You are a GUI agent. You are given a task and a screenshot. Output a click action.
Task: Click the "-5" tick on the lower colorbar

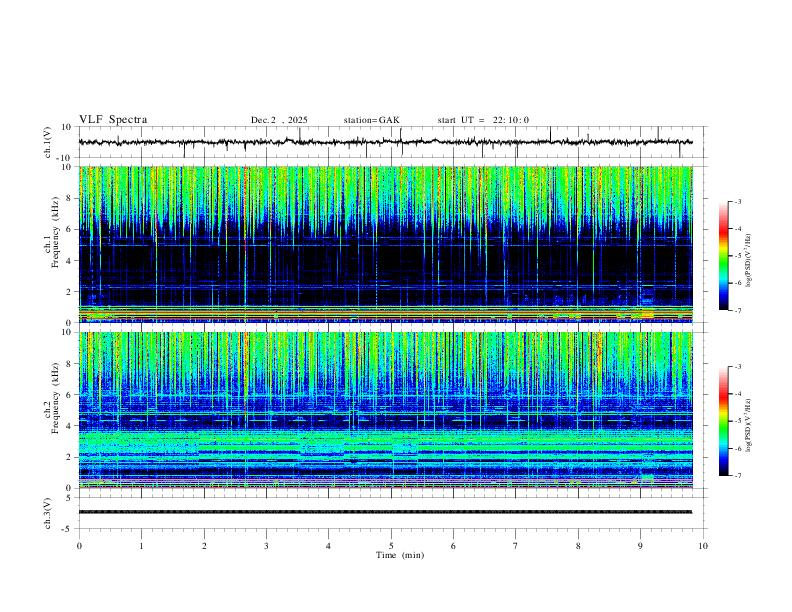click(x=737, y=421)
